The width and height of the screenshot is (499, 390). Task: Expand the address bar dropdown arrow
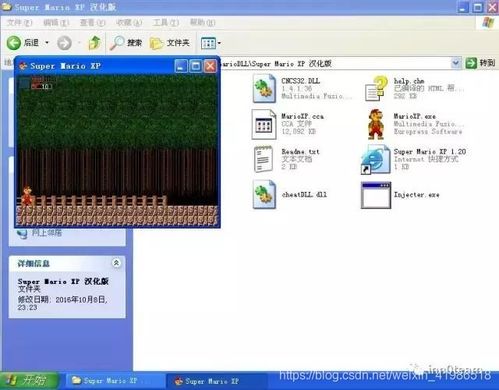[456, 63]
